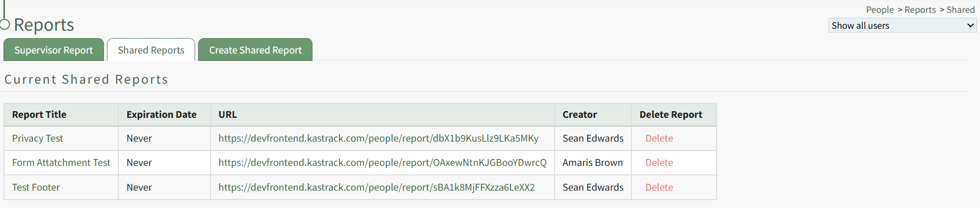Screen dimensions: 980x208
Task: Click the People breadcrumb link
Action: (x=879, y=10)
